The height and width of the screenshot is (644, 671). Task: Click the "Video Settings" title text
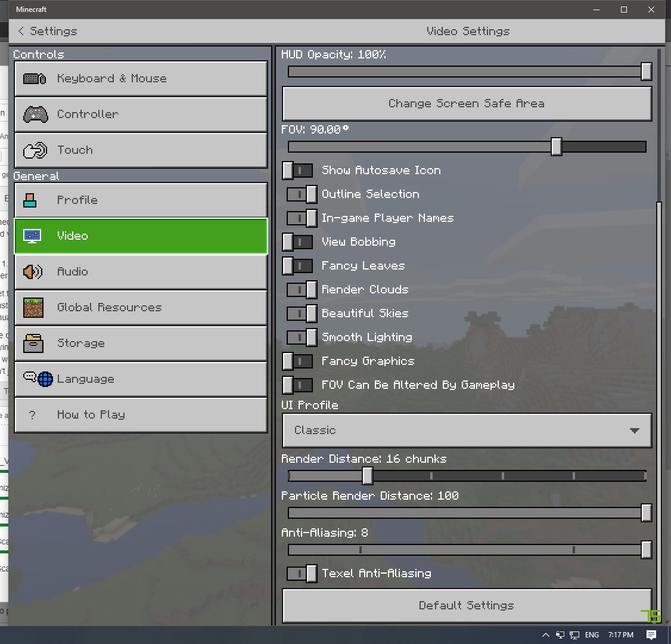(x=468, y=31)
